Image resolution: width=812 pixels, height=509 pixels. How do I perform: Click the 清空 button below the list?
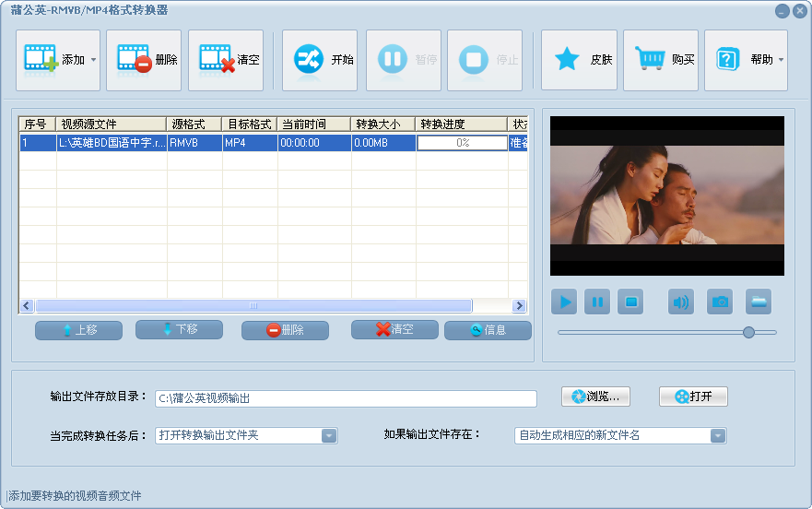pos(394,330)
